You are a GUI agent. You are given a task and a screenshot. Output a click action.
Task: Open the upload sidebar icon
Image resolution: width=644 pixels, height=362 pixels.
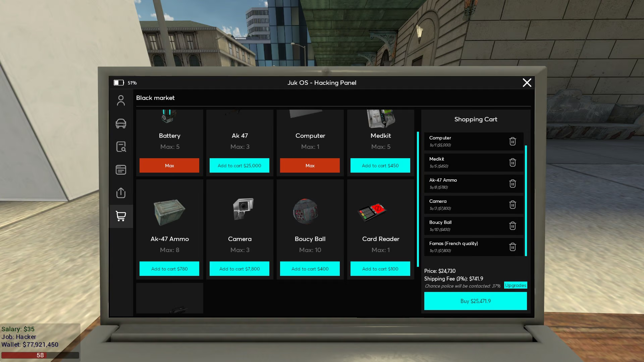coord(121,193)
